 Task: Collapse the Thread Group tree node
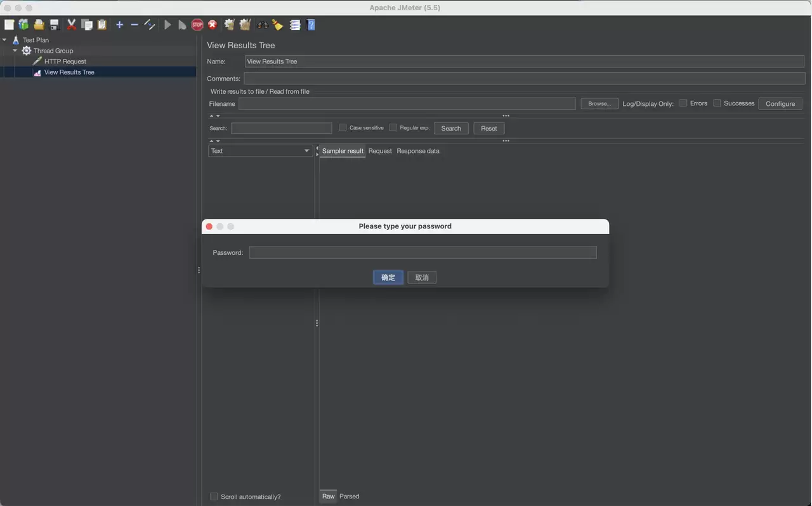click(x=15, y=51)
